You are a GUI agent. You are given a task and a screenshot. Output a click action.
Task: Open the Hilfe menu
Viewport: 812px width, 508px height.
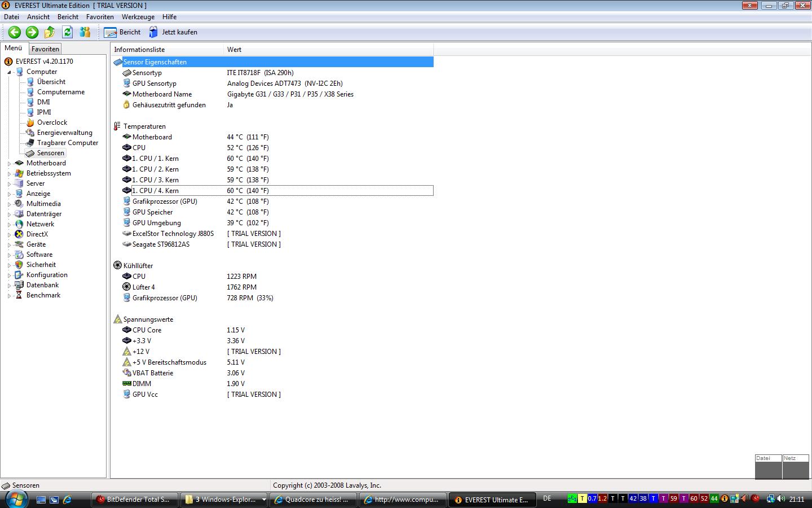(169, 17)
